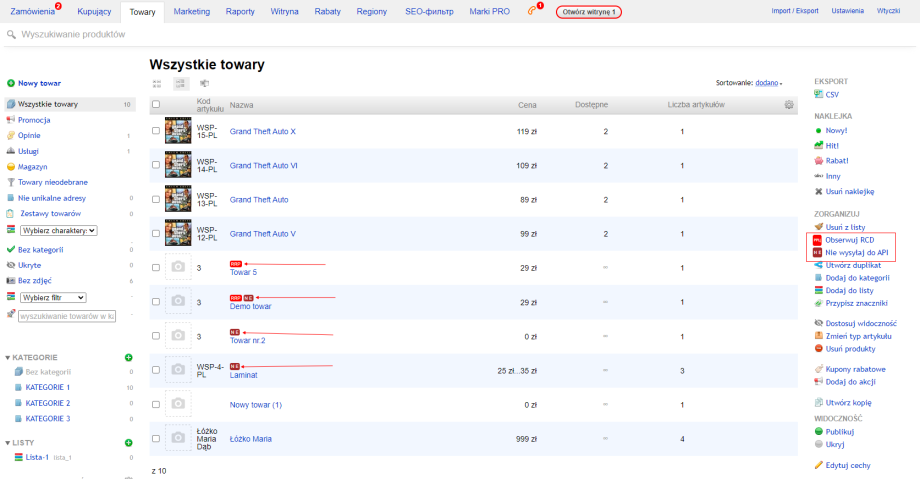Open table settings gear in the header

789,105
